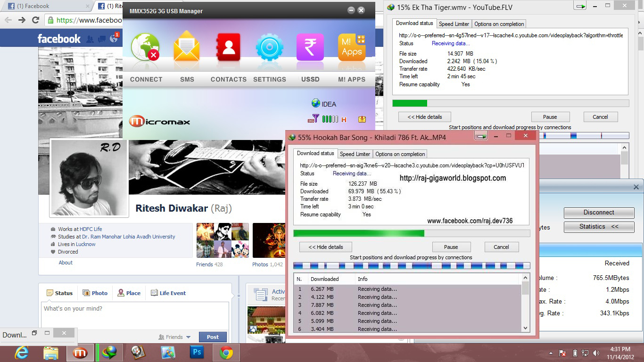Collapse Statistics << panel
This screenshot has width=644, height=362.
click(599, 227)
